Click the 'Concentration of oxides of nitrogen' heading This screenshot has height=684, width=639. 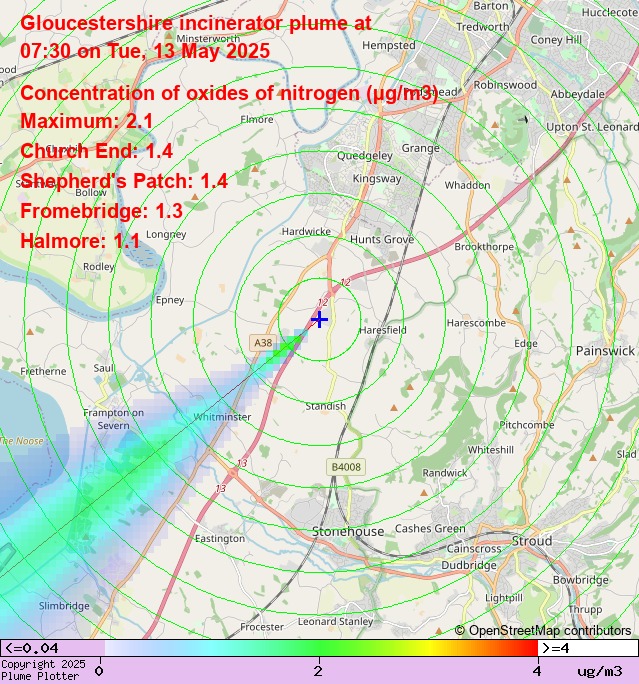229,93
